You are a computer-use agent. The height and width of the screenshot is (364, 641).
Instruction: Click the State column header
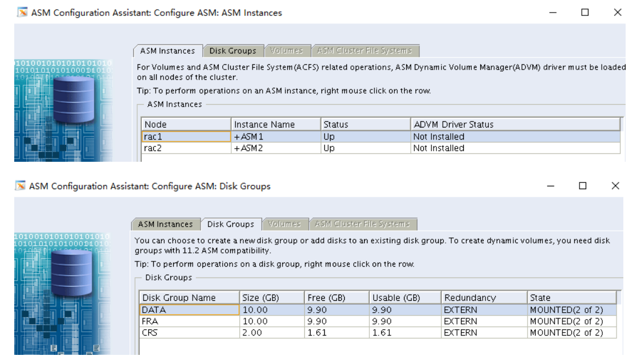[x=572, y=297]
